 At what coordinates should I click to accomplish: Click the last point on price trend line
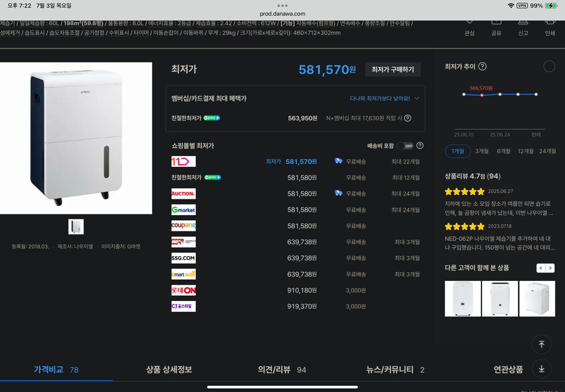click(536, 94)
